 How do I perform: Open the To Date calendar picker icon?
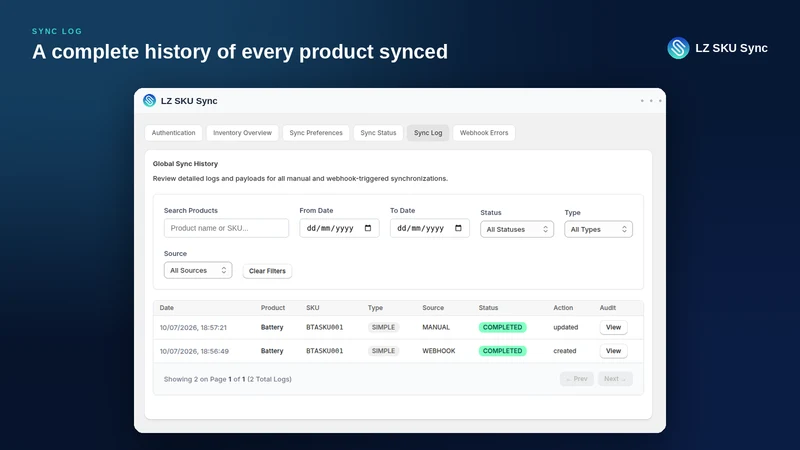pyautogui.click(x=458, y=228)
